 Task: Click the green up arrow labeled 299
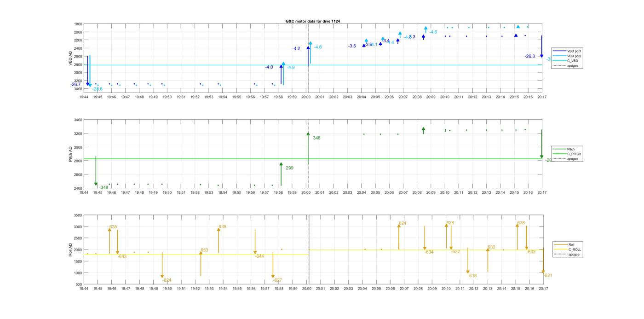[x=281, y=174]
